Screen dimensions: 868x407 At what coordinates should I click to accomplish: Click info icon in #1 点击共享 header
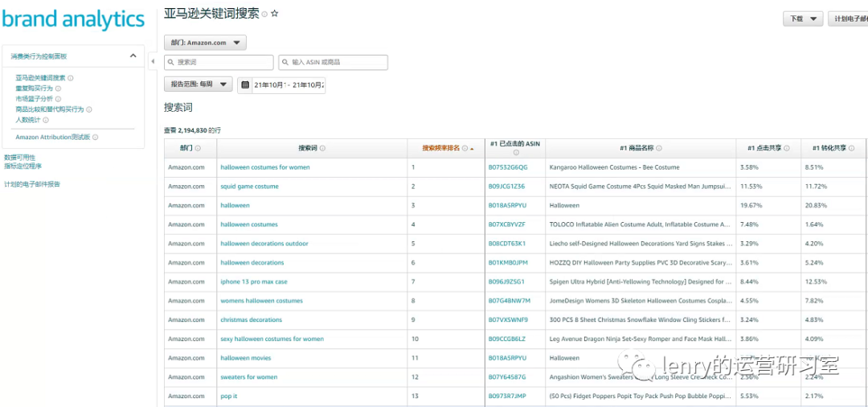(x=787, y=149)
